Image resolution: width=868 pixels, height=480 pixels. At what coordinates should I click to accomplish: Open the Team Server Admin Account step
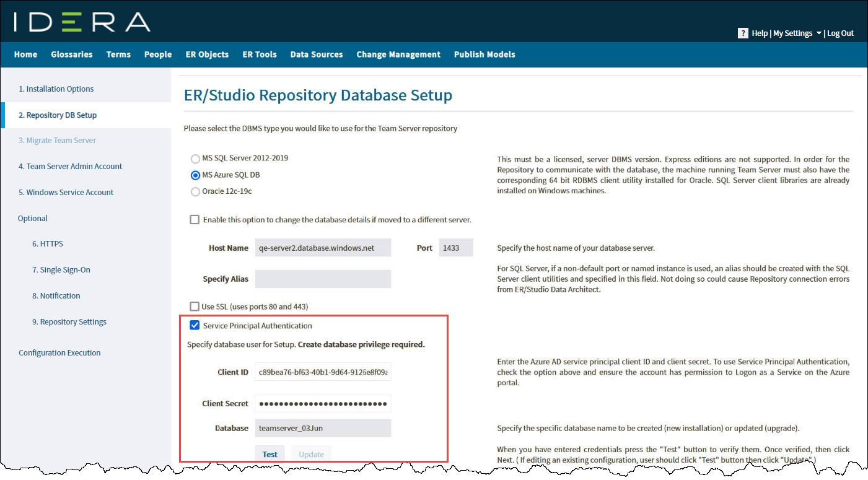71,167
